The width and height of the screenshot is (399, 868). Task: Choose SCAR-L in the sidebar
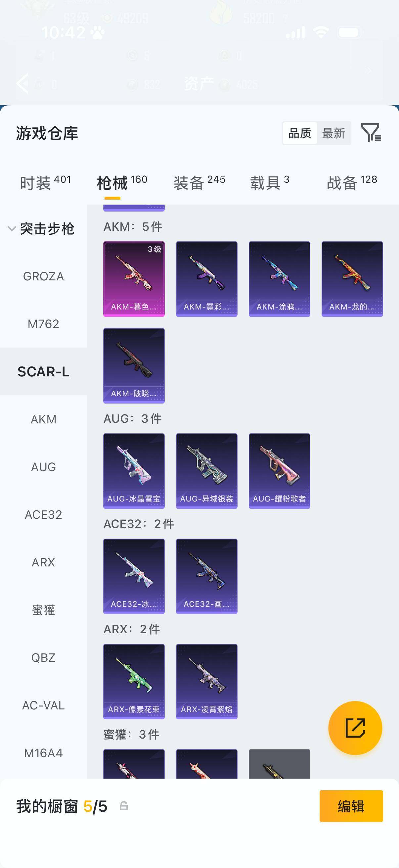click(x=43, y=371)
